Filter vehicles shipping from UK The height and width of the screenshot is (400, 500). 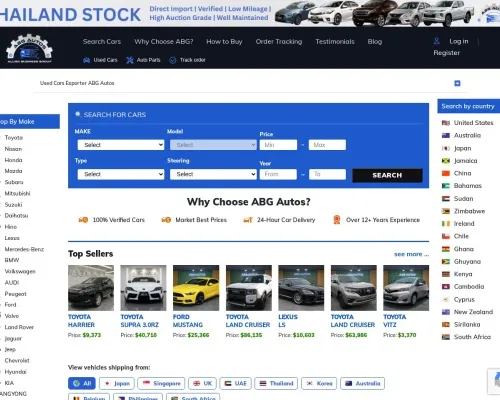point(202,383)
